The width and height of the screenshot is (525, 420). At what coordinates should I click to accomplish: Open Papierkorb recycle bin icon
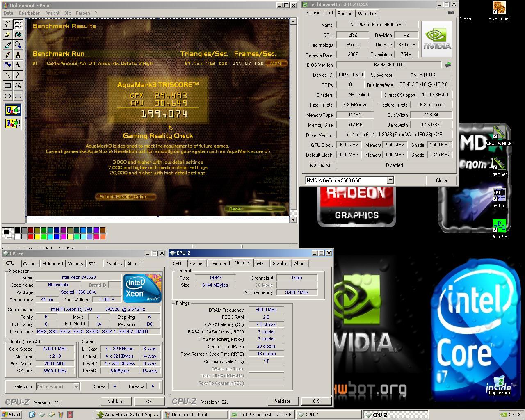tap(499, 386)
